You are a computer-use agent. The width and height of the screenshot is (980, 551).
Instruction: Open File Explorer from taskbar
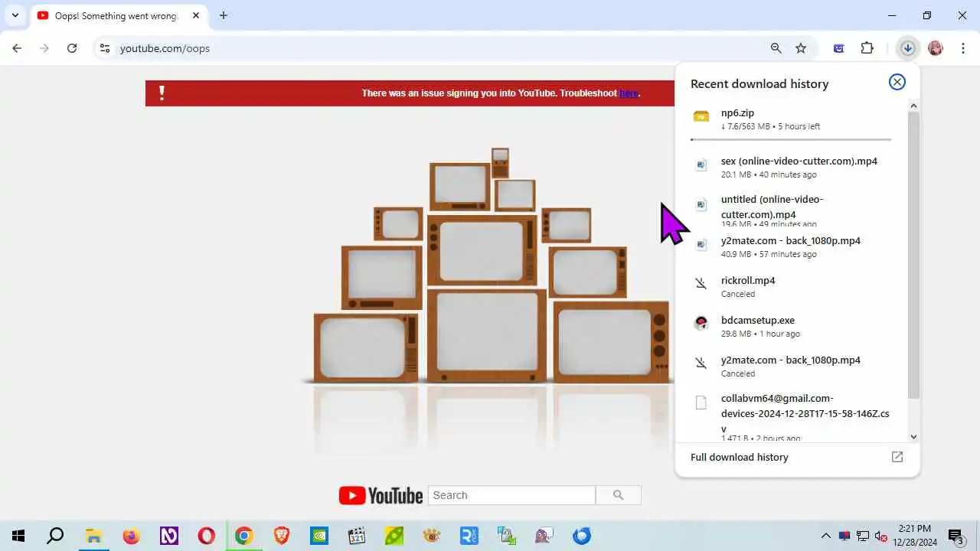[93, 536]
